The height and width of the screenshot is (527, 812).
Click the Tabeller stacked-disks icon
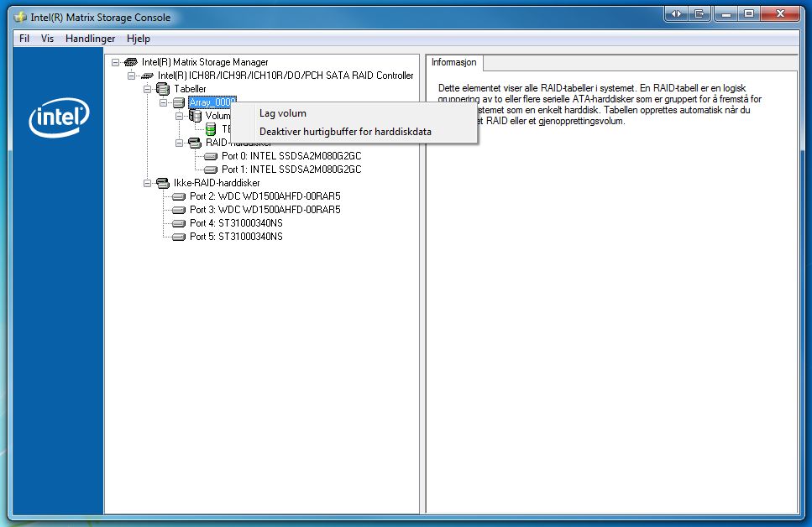(x=163, y=89)
